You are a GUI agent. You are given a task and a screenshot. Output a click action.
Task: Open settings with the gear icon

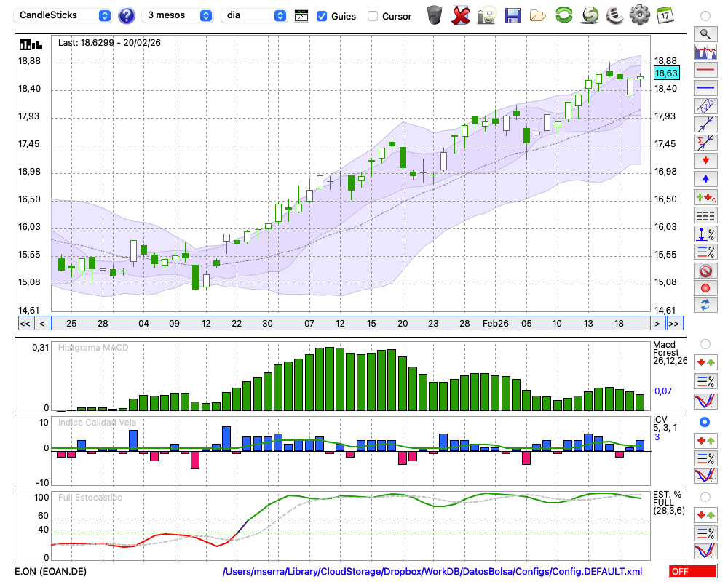pyautogui.click(x=640, y=15)
